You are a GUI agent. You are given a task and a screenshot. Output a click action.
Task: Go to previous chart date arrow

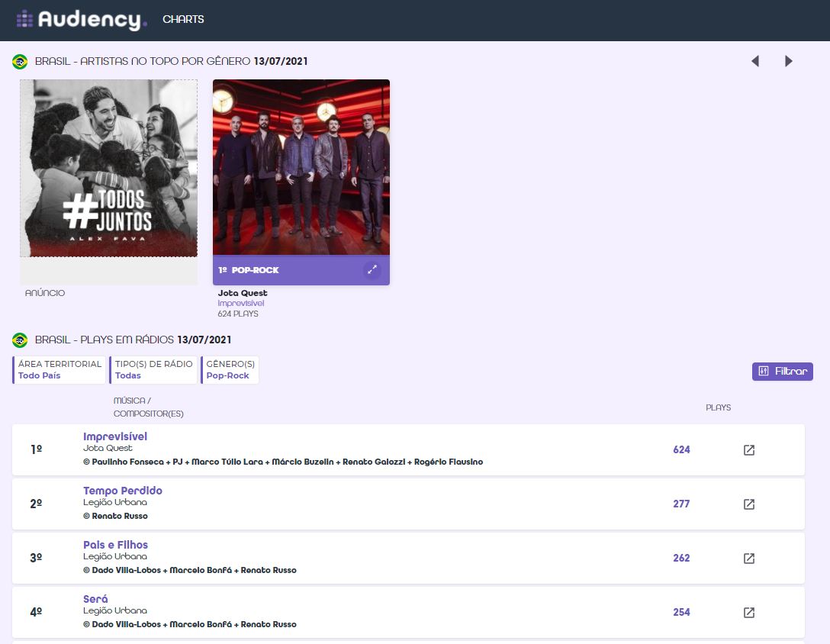click(755, 62)
